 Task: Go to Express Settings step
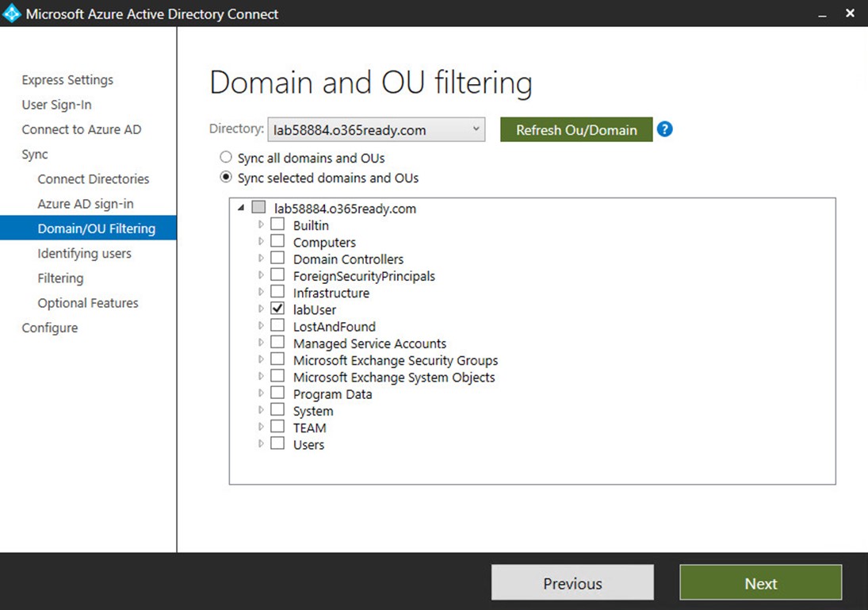pyautogui.click(x=67, y=80)
